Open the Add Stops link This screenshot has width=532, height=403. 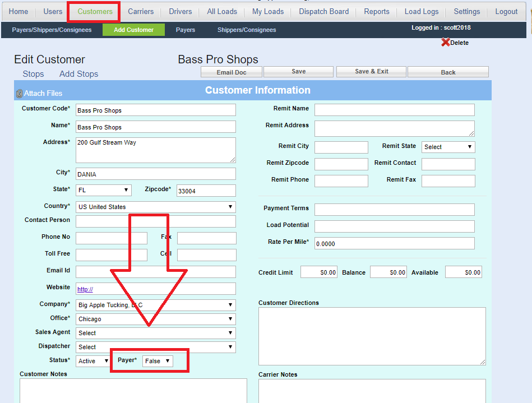[78, 74]
